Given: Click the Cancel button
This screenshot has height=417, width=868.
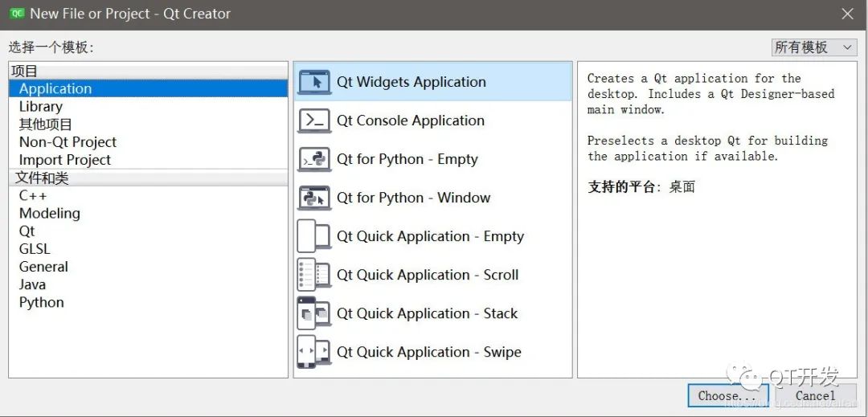Looking at the screenshot, I should tap(816, 396).
